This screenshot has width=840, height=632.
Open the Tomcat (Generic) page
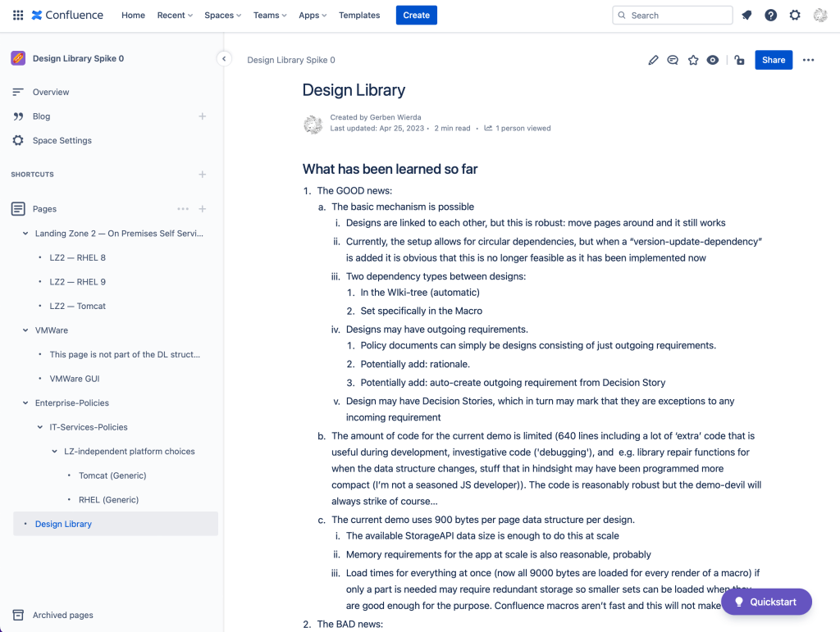click(112, 475)
